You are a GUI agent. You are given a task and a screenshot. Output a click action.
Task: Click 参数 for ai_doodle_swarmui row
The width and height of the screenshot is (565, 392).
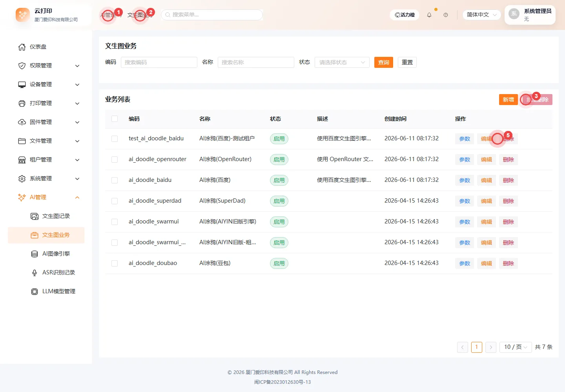(x=465, y=222)
